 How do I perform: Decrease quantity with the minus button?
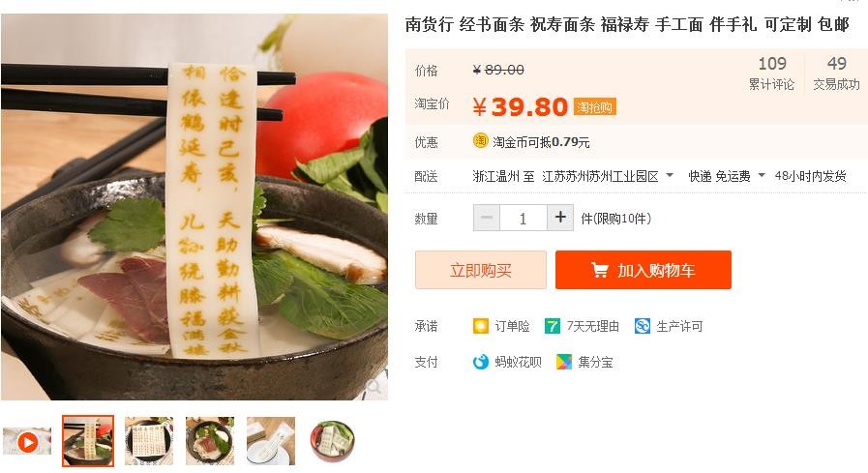(487, 218)
